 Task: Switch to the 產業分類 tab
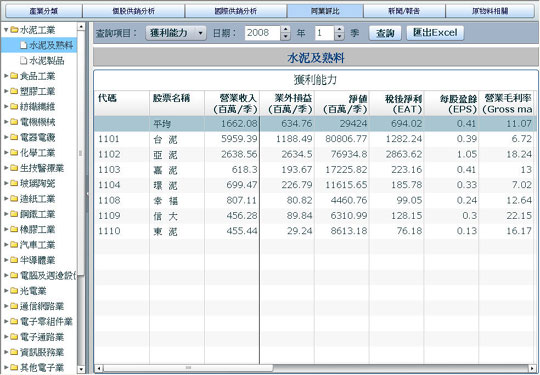44,11
